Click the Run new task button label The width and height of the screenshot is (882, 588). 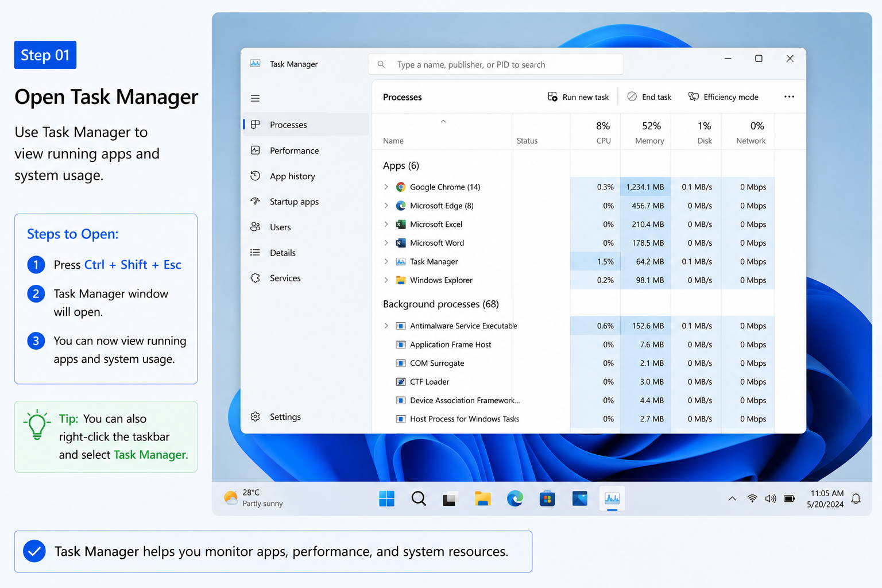(x=586, y=97)
